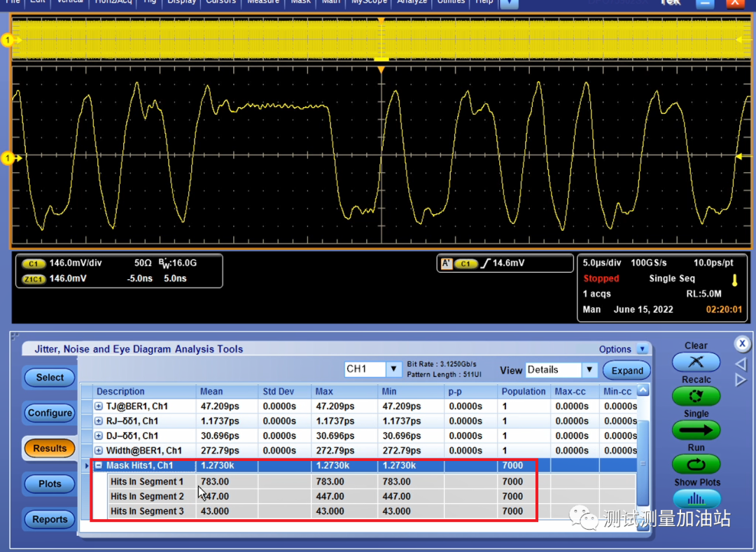Click the C1 channel badge in readout
This screenshot has height=552, width=756.
pyautogui.click(x=34, y=264)
